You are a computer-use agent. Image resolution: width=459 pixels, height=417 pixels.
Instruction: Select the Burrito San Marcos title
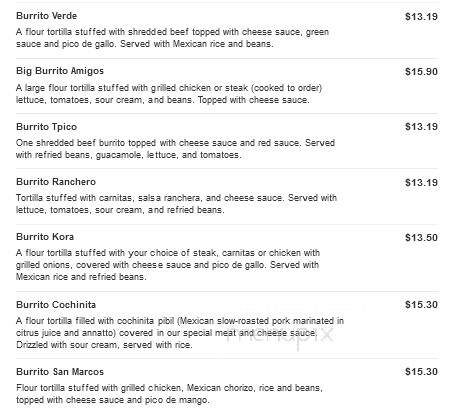pos(60,372)
